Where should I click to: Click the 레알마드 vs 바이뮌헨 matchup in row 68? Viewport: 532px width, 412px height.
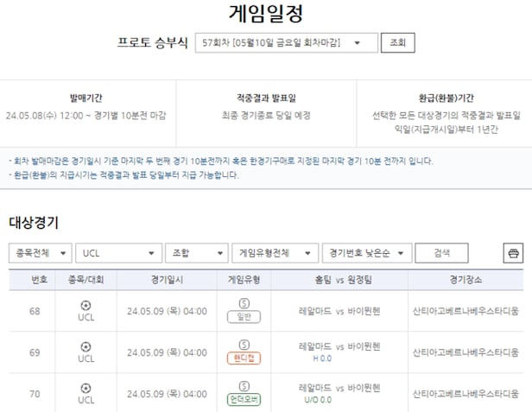[339, 311]
